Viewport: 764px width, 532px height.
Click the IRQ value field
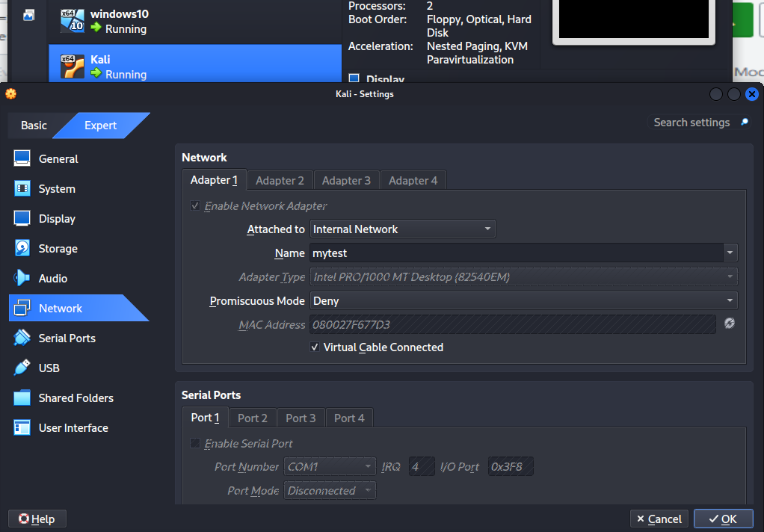click(422, 466)
